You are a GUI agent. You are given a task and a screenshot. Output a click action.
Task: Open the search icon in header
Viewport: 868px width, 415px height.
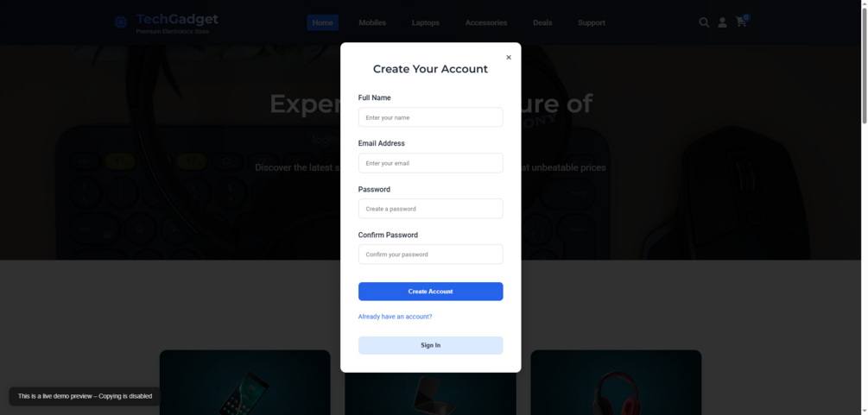tap(704, 22)
